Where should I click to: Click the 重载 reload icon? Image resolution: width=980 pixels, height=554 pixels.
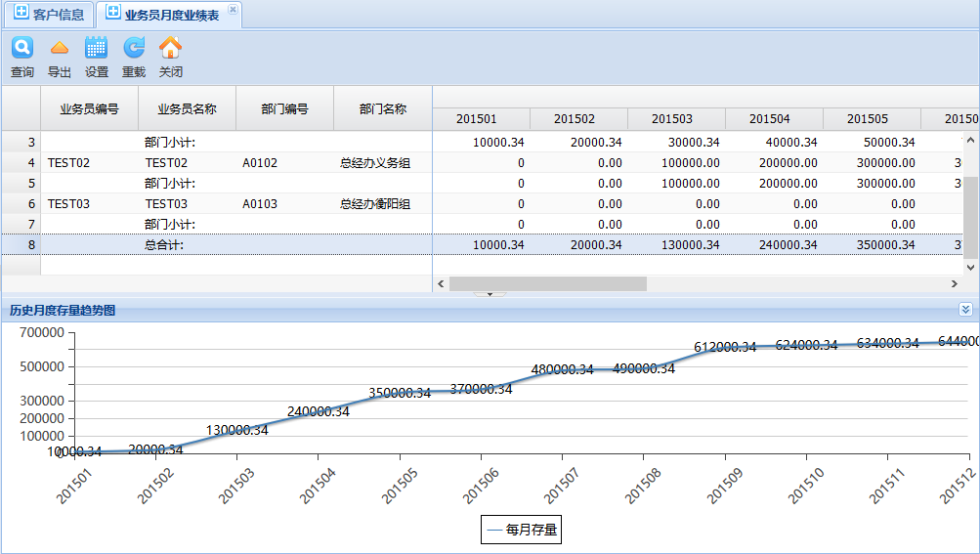[x=133, y=48]
